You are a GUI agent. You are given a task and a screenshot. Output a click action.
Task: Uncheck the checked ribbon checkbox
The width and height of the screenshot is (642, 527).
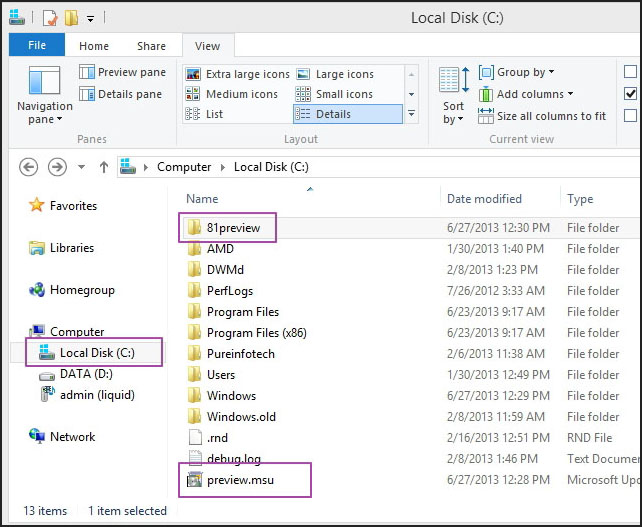point(630,94)
